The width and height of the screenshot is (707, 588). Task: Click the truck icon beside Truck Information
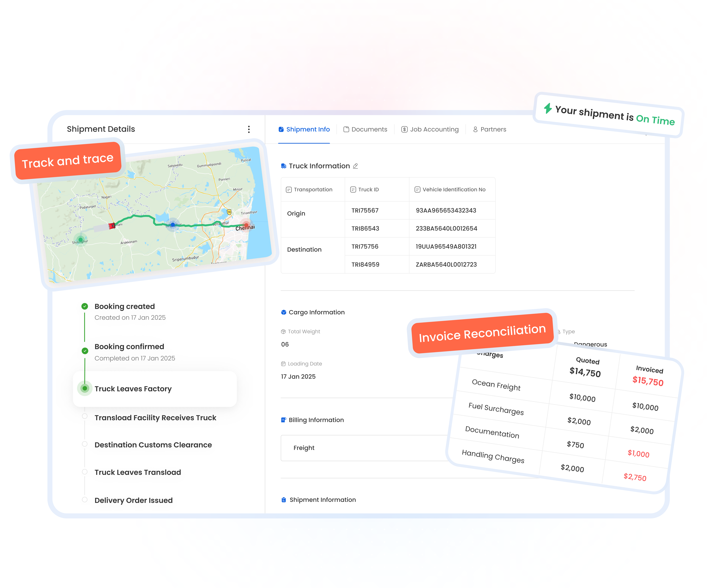point(284,166)
